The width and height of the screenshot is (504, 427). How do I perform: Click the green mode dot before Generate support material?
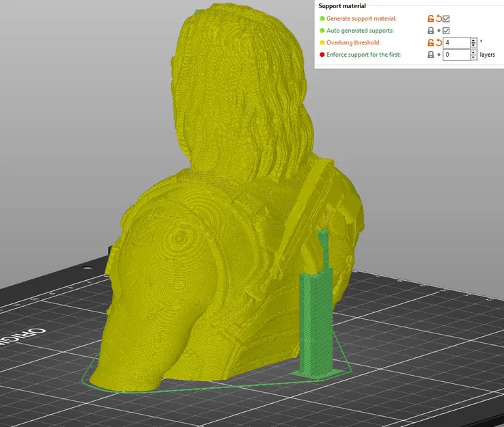pos(322,18)
